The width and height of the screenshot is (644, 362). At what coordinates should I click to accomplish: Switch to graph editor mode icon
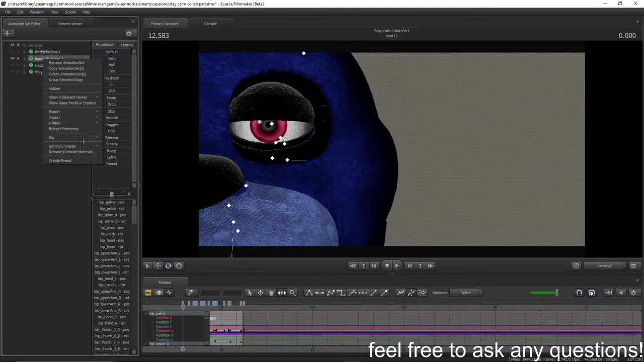click(x=169, y=293)
